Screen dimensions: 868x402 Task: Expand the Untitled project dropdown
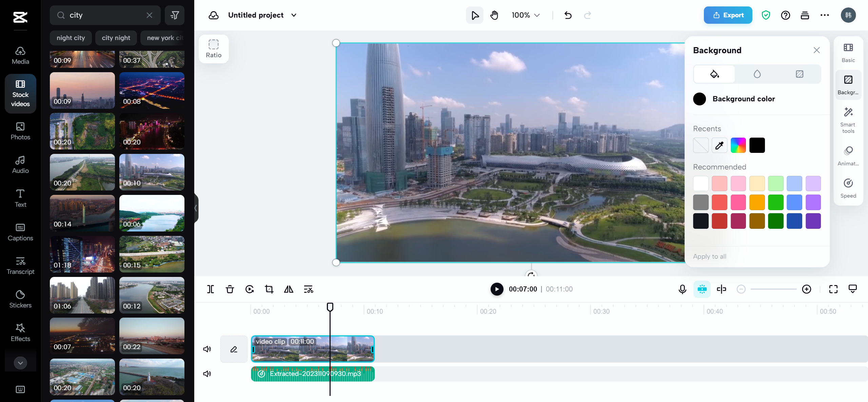tap(294, 15)
